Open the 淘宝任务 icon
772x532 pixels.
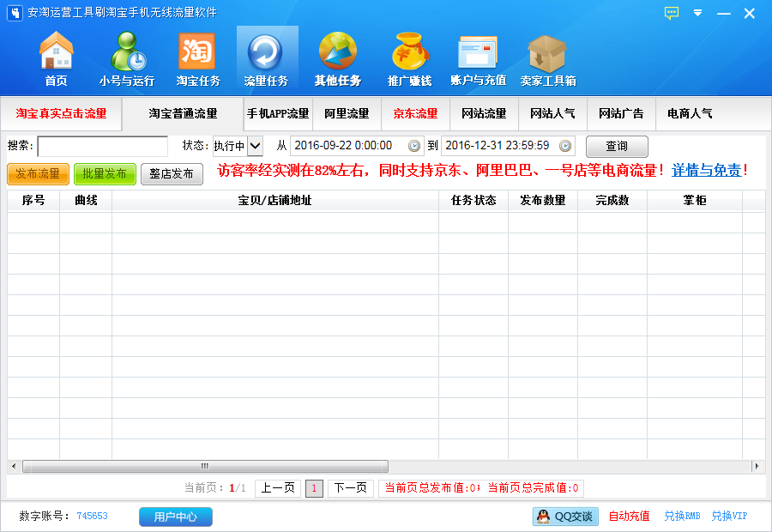[x=198, y=58]
